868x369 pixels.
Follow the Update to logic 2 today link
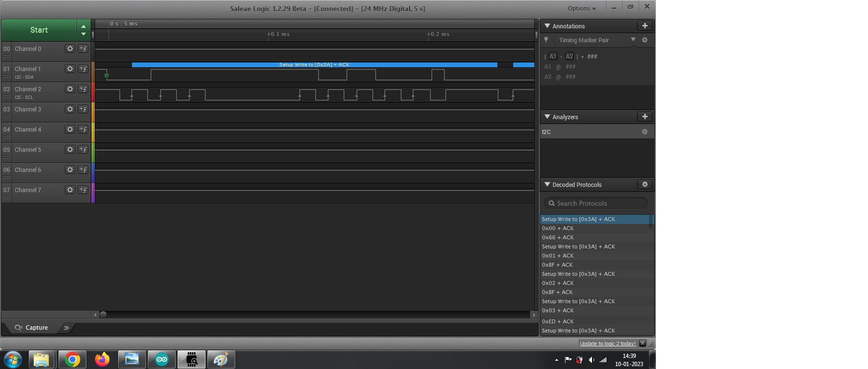point(607,344)
